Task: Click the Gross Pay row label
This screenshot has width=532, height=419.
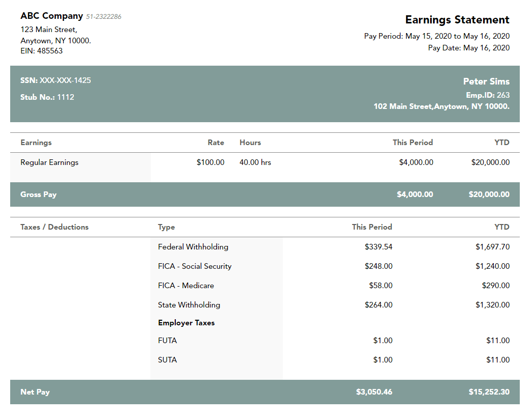Action: [38, 194]
